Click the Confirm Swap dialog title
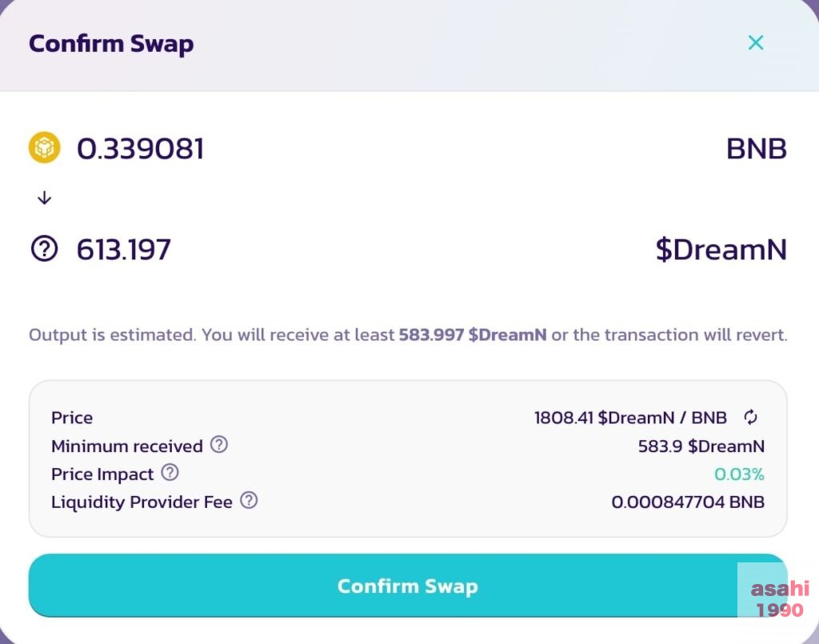819x644 pixels. tap(111, 44)
